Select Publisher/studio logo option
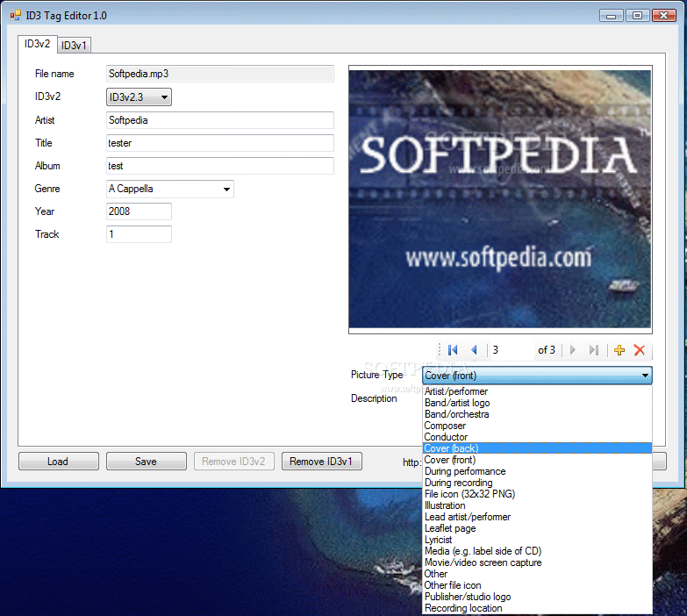The width and height of the screenshot is (687, 616). click(537, 597)
